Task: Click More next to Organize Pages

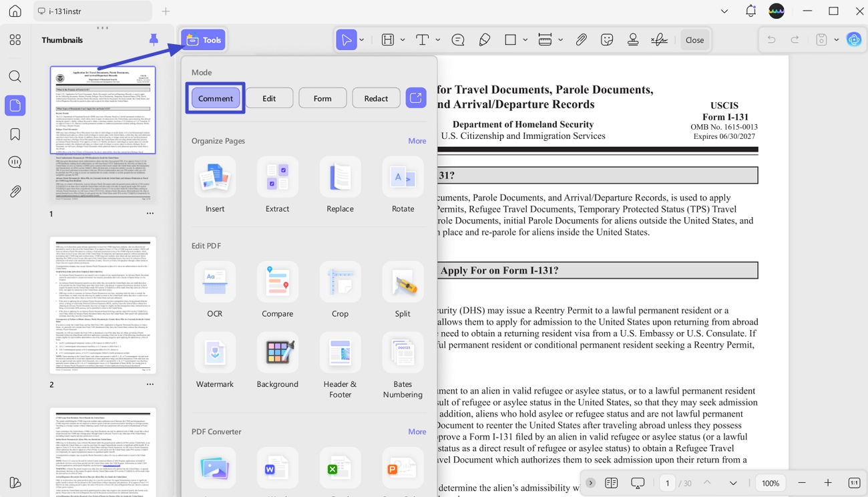Action: pyautogui.click(x=417, y=141)
